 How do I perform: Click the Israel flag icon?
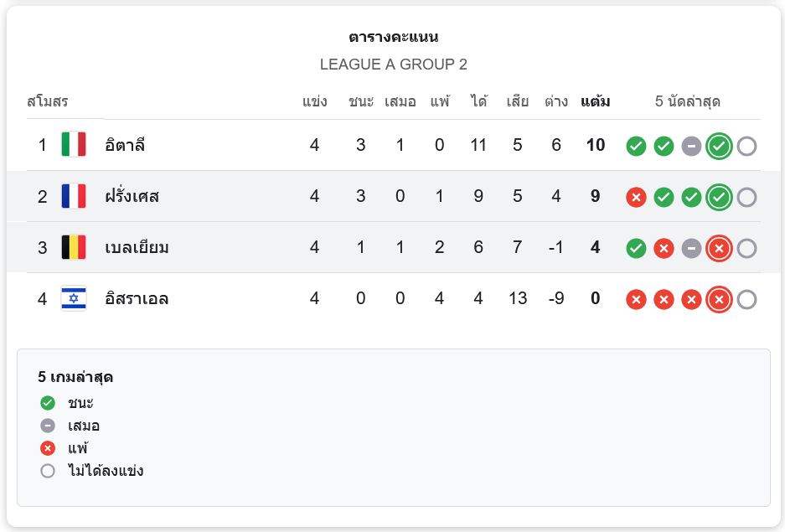click(74, 298)
